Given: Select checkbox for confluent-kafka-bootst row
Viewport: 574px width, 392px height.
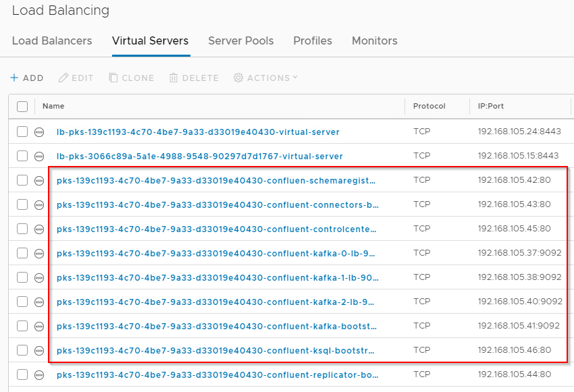Looking at the screenshot, I should [22, 325].
